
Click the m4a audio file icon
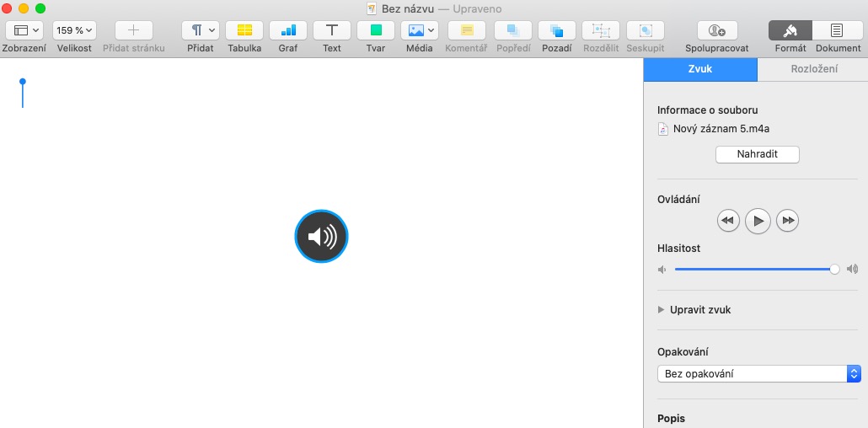662,129
